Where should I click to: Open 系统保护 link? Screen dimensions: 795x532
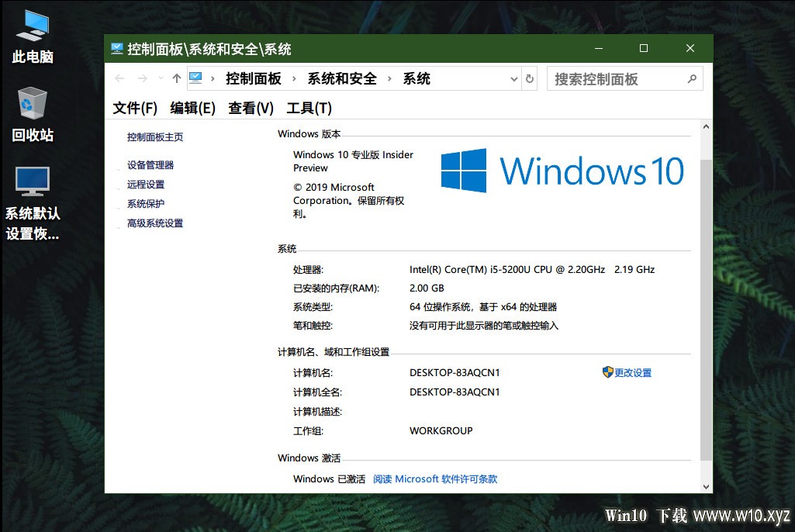[146, 203]
